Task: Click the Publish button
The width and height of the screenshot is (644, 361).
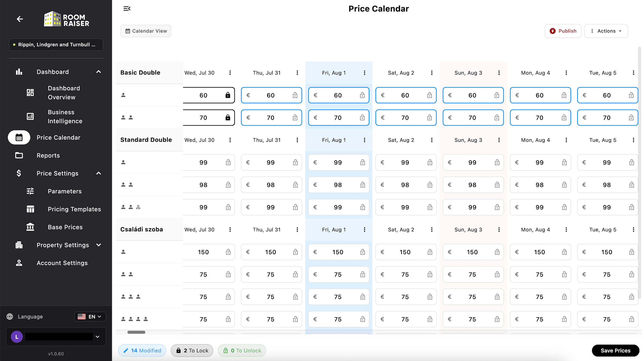Action: point(563,31)
